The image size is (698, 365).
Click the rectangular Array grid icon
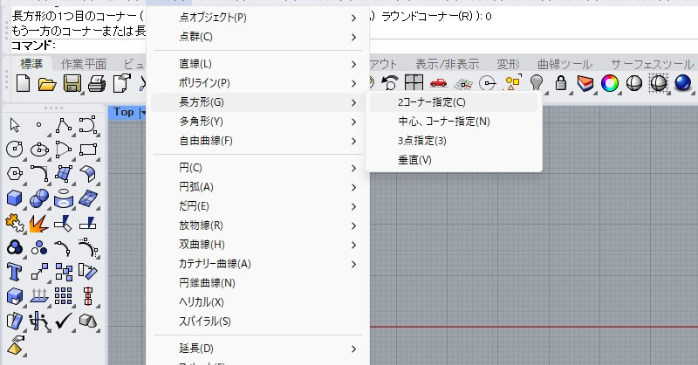point(64,296)
